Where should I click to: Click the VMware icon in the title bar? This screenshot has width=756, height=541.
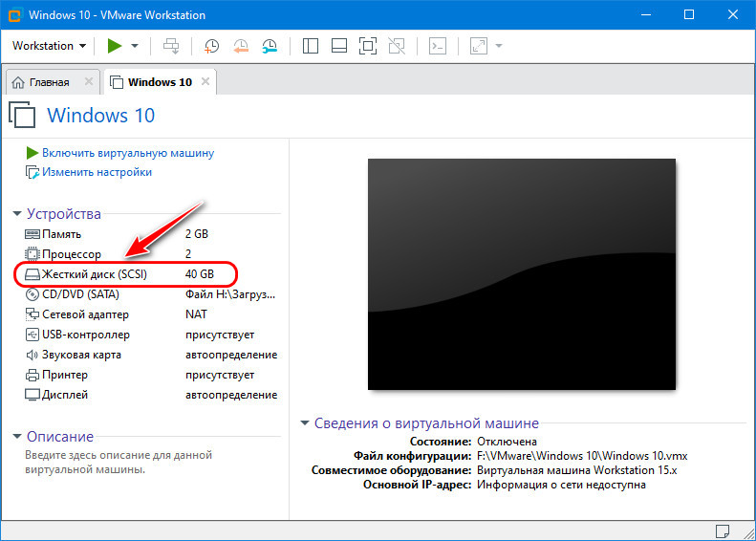[x=15, y=15]
